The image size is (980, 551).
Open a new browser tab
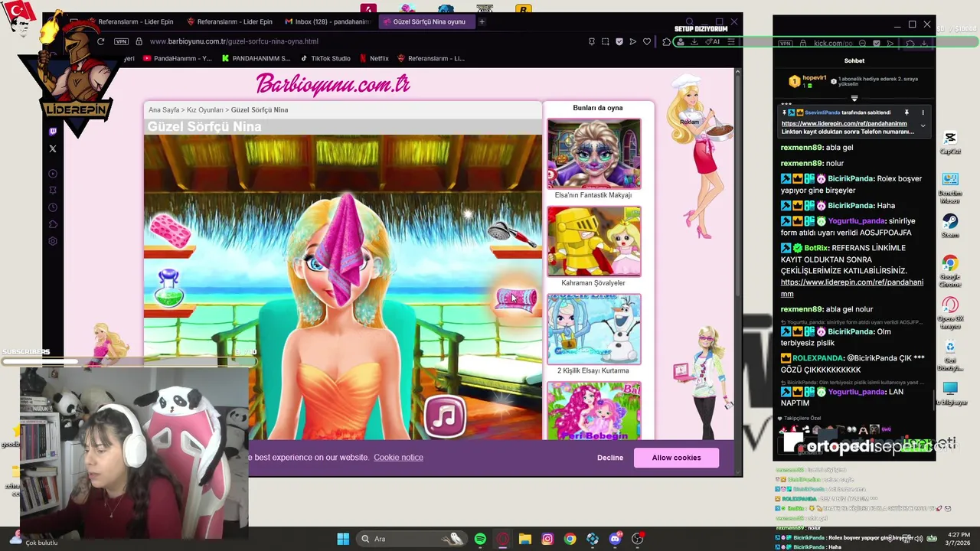point(482,21)
